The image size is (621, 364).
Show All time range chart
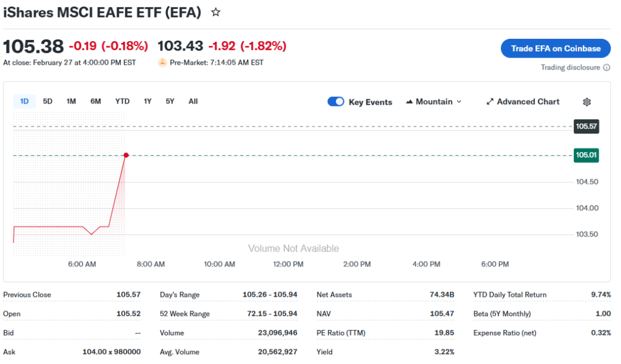193,102
